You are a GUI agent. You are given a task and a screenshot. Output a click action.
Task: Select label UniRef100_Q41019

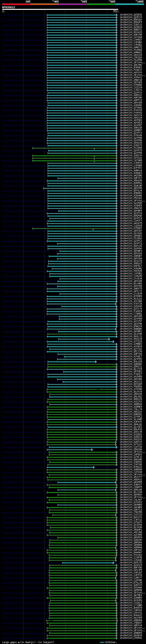pos(131,55)
